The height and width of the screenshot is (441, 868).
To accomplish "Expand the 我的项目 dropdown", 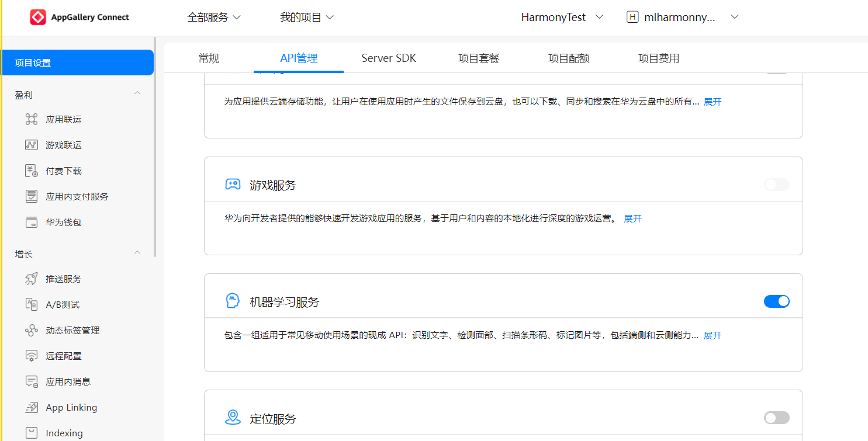I will (x=307, y=18).
